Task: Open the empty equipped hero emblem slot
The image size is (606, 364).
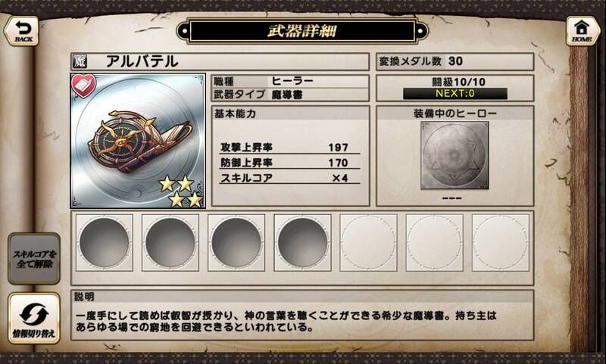Action: (454, 156)
